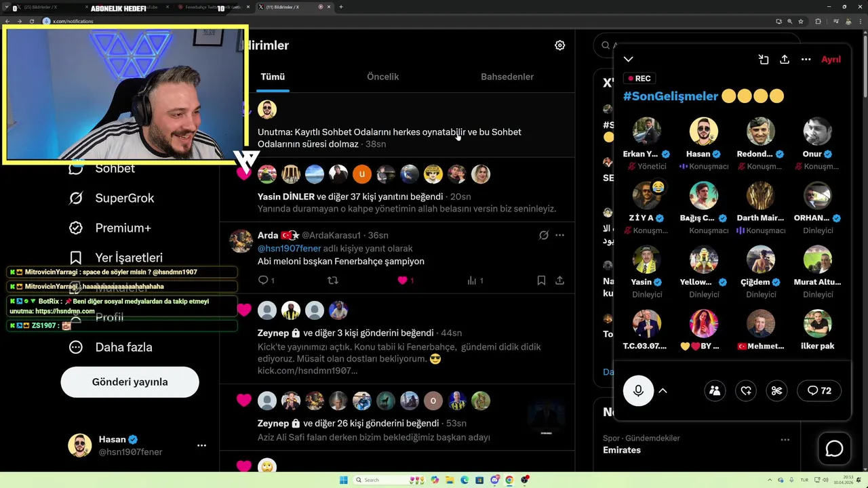Click the @hsn1907fener mention link
This screenshot has width=868, height=488.
coord(290,248)
